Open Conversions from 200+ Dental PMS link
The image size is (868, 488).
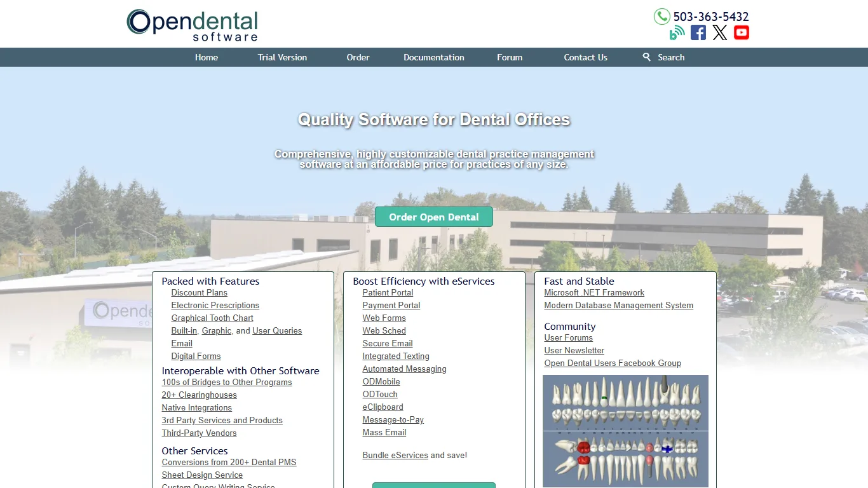coord(229,463)
